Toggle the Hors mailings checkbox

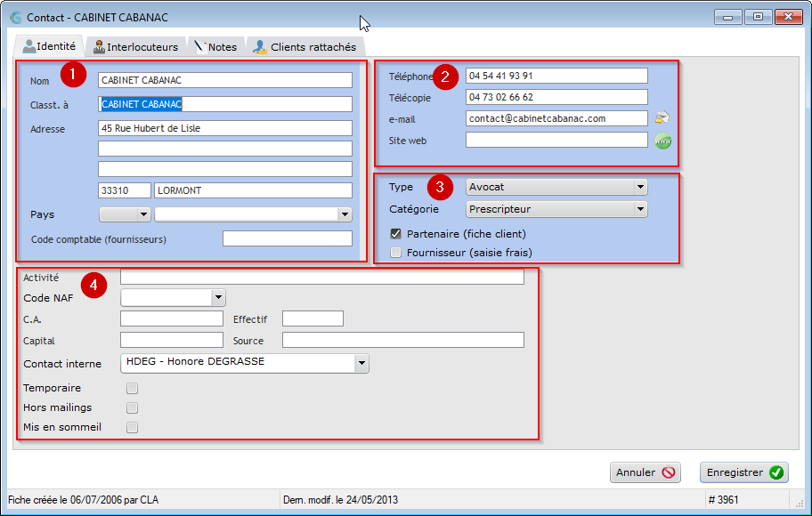click(132, 407)
